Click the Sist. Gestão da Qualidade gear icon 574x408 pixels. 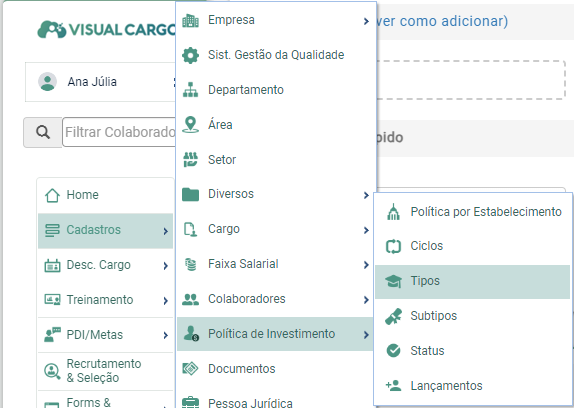tap(190, 55)
